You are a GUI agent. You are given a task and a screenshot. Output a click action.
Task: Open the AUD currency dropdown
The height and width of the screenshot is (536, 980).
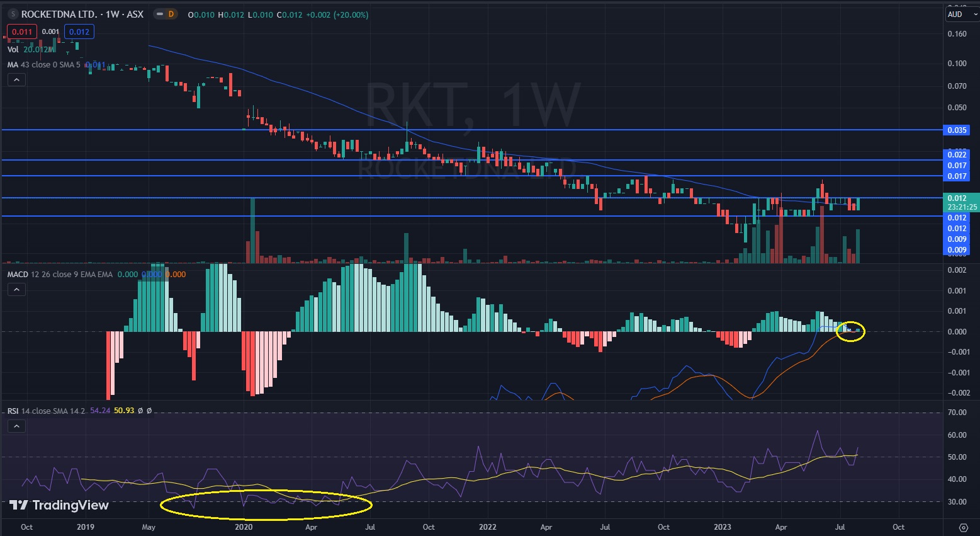(x=962, y=14)
